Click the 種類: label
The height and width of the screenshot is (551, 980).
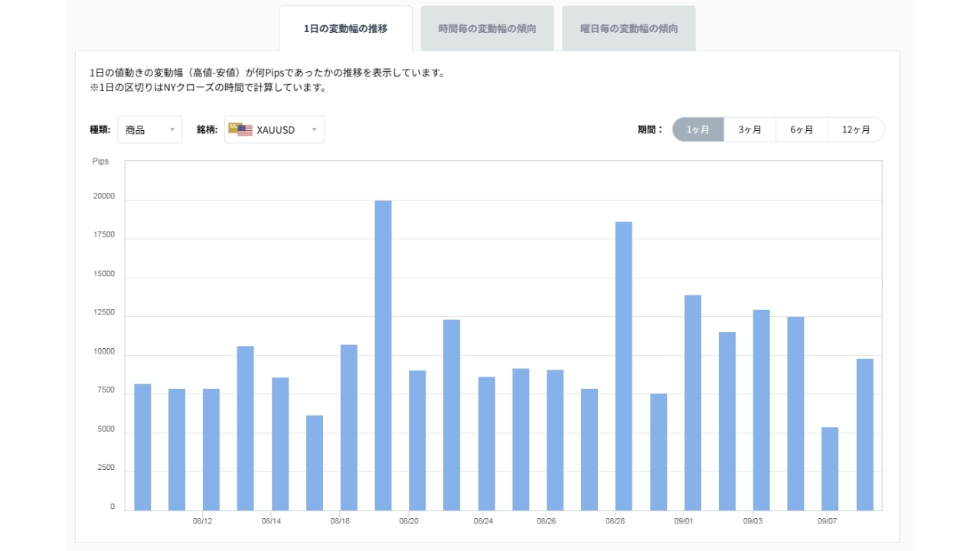point(100,129)
